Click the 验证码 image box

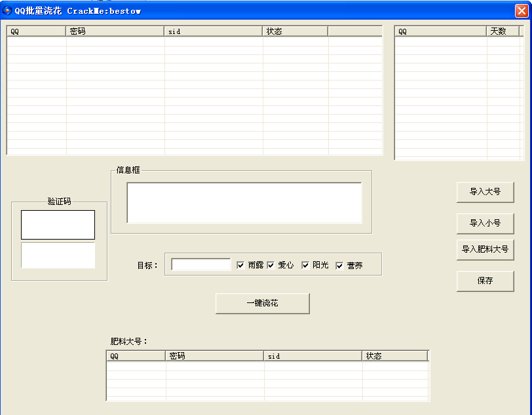click(58, 225)
